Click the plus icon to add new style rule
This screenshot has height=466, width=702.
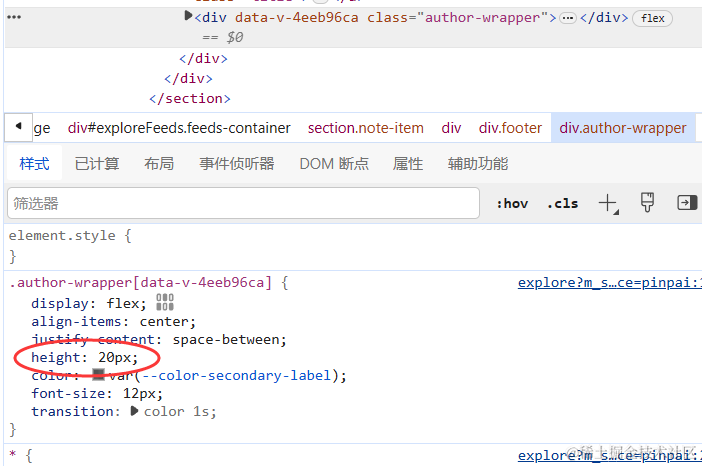point(608,204)
